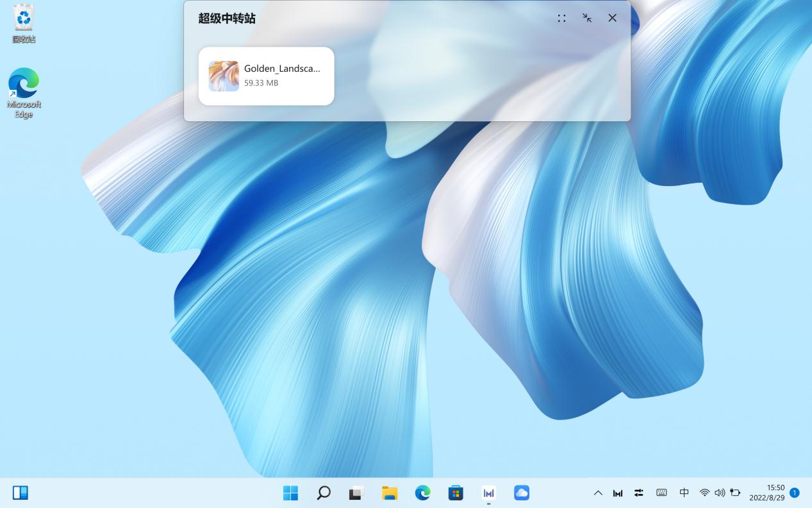This screenshot has width=812, height=508.
Task: Open Windows Search from the taskbar
Action: coord(323,493)
